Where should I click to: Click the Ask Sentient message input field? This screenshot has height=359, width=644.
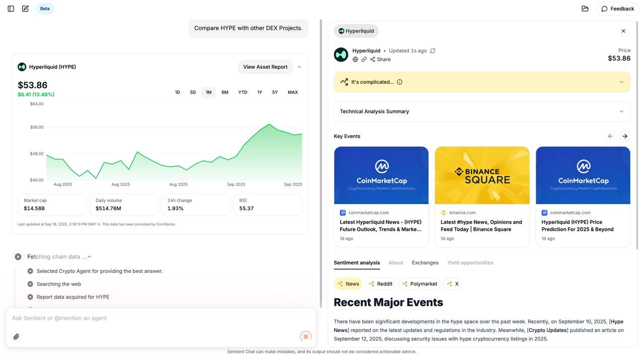pyautogui.click(x=151, y=318)
